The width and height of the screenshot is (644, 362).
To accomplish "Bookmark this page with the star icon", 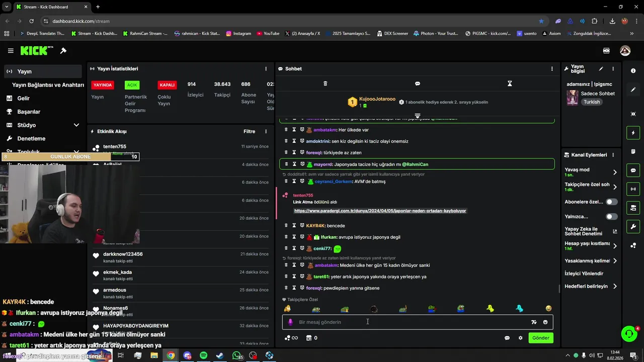I will pyautogui.click(x=541, y=21).
